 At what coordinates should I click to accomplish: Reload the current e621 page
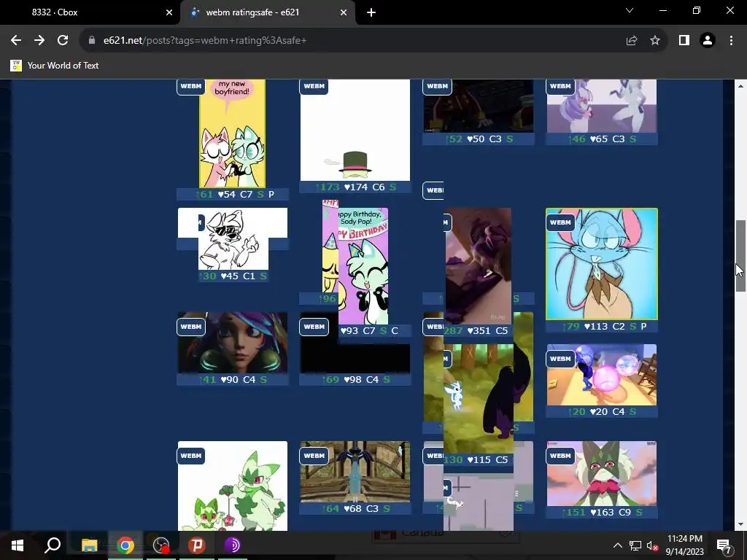click(x=63, y=41)
